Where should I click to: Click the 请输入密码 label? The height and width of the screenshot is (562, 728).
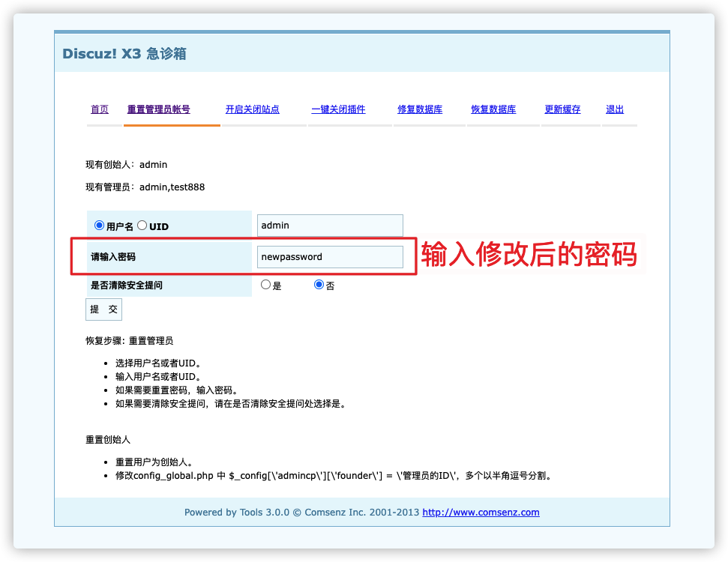(x=113, y=256)
